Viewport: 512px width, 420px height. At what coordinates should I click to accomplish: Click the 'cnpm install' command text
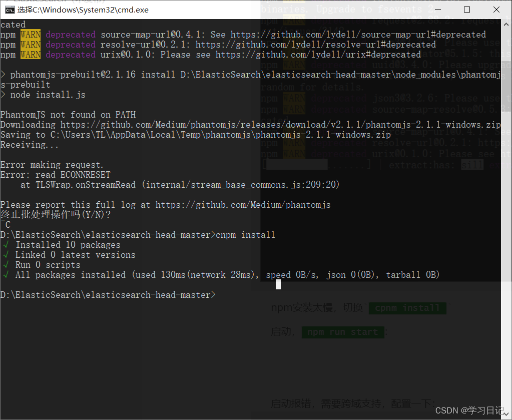pyautogui.click(x=246, y=235)
